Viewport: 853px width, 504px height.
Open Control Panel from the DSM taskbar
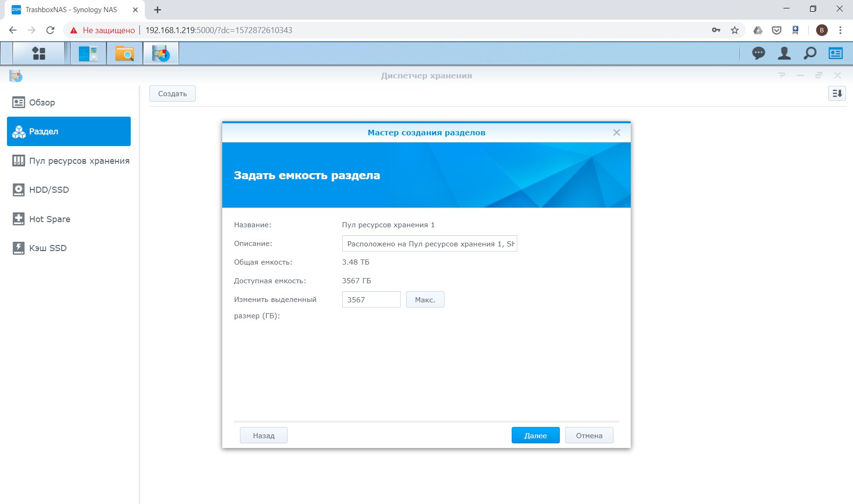click(88, 53)
